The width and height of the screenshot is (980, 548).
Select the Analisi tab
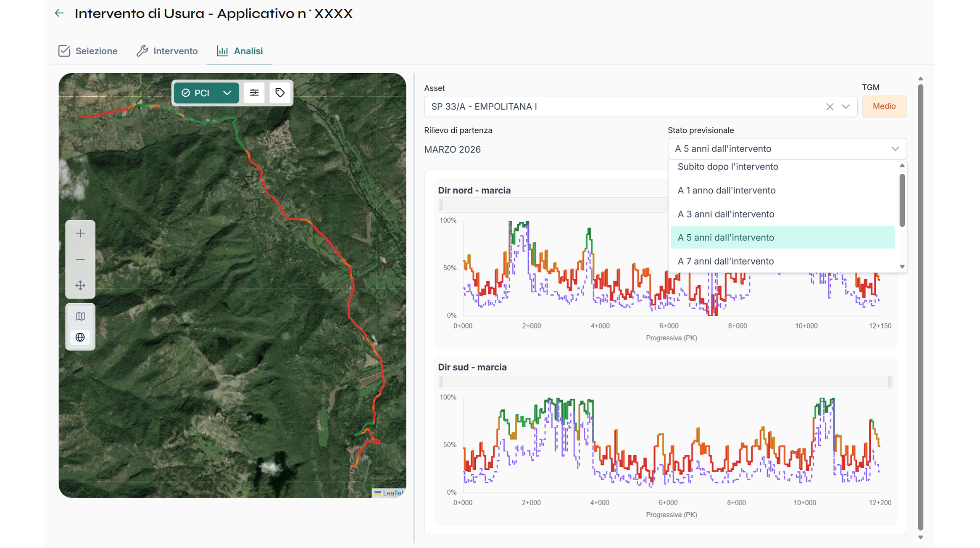(x=240, y=51)
